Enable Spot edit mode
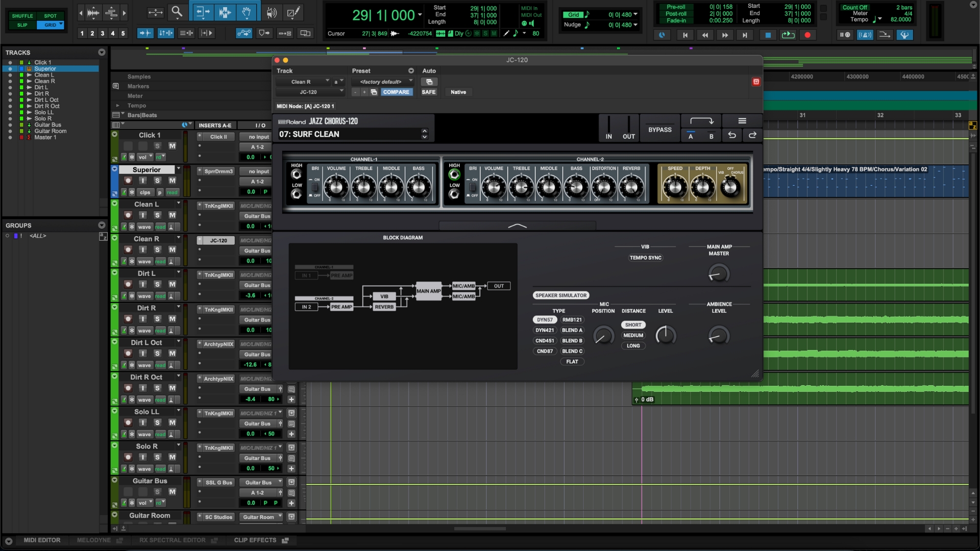Screen dimensions: 980x551 point(50,16)
